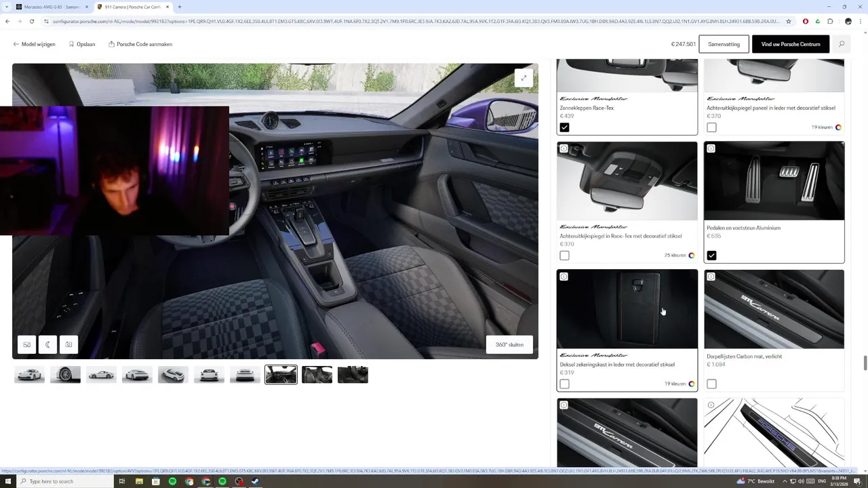Open File Explorer from the taskbar
Image resolution: width=868 pixels, height=488 pixels.
[139, 481]
